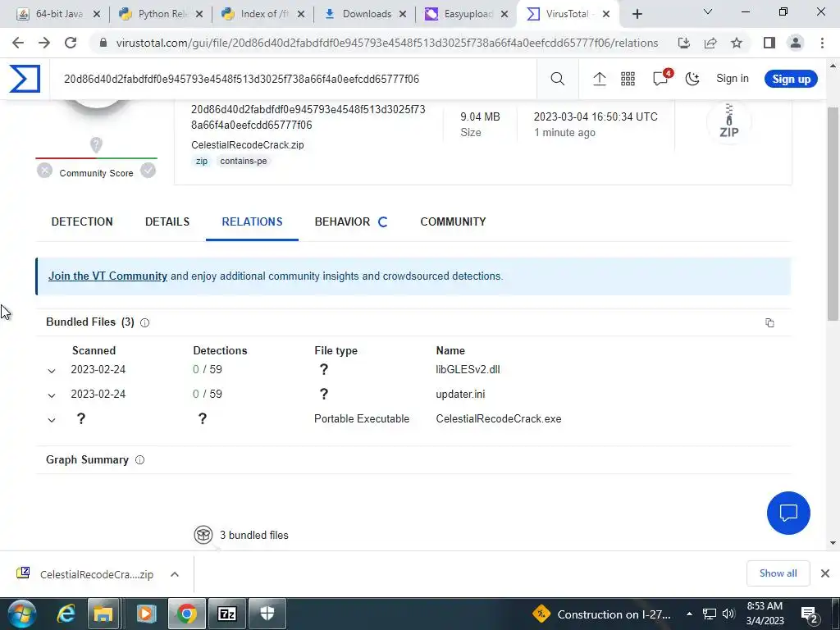Click the Sign up button
Viewport: 840px width, 630px height.
tap(791, 79)
